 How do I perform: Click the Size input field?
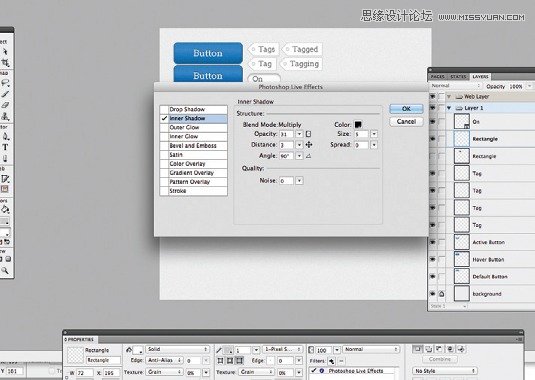point(361,134)
